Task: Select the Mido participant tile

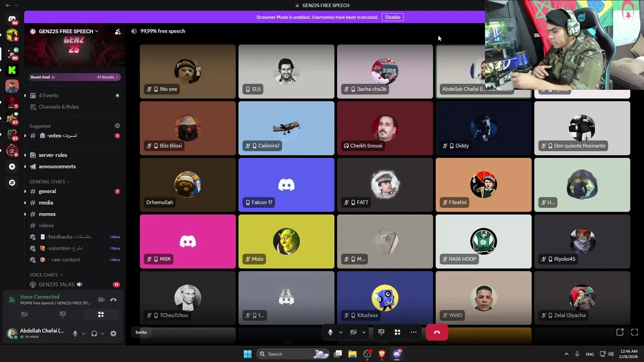Action: coord(286,242)
